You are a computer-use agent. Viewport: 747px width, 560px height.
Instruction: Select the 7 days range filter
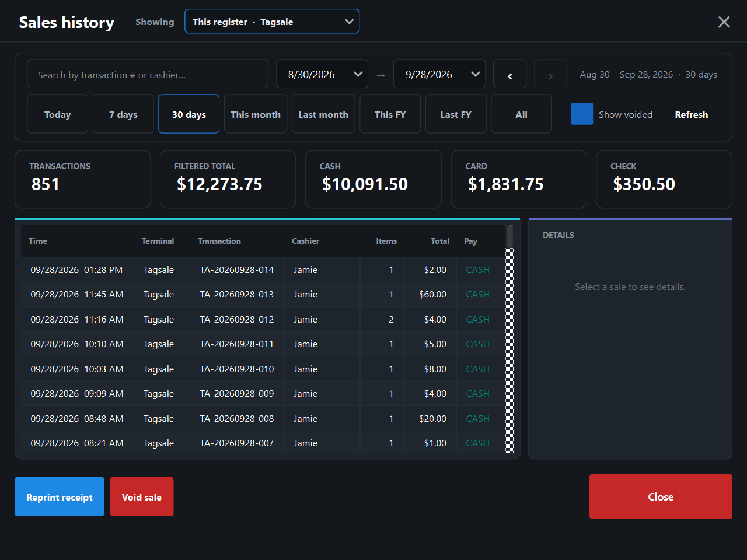[x=123, y=114]
